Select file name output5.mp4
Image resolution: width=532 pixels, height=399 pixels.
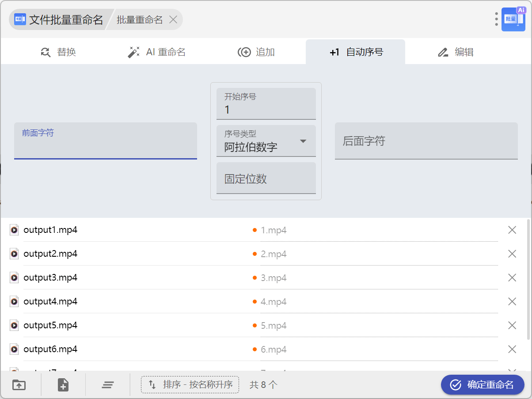(50, 325)
